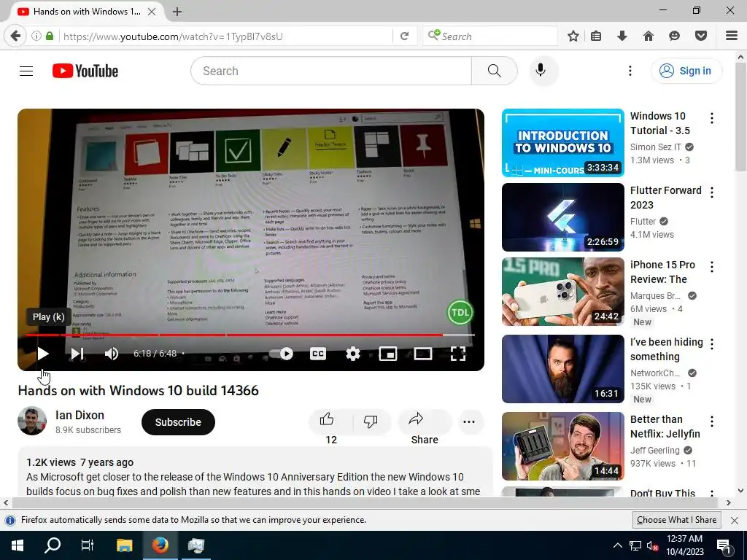
Task: Switch to theater mode
Action: (423, 354)
